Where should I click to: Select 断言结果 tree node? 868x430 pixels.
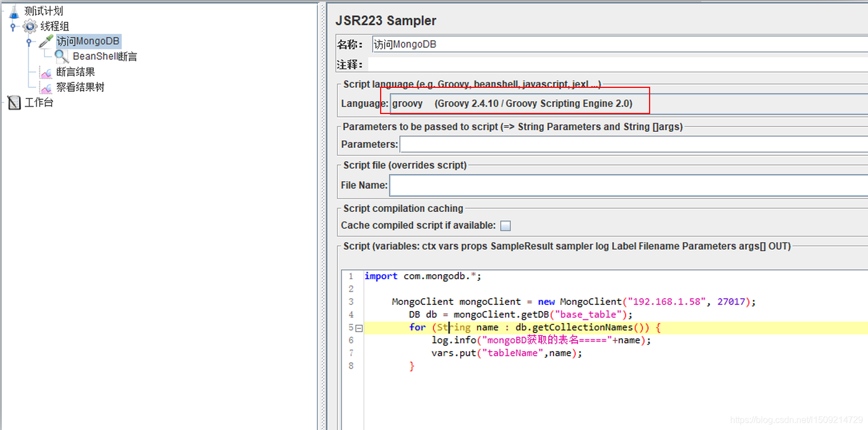75,72
